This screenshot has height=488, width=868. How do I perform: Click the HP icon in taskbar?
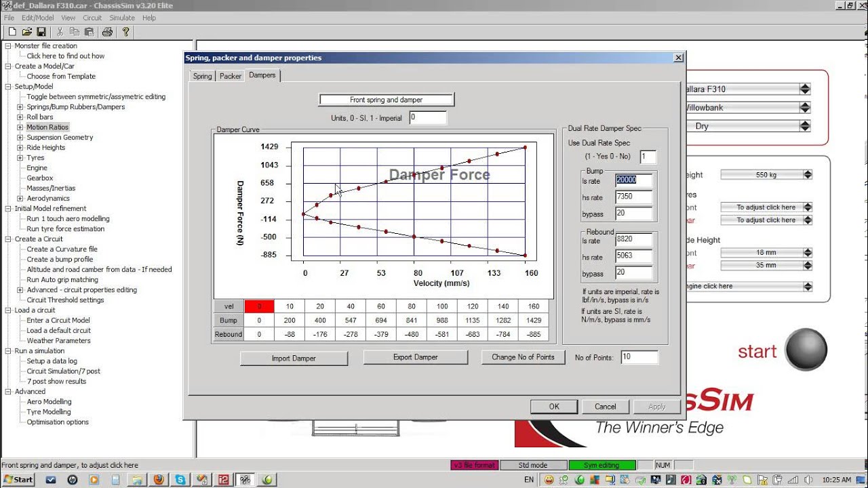tap(72, 479)
